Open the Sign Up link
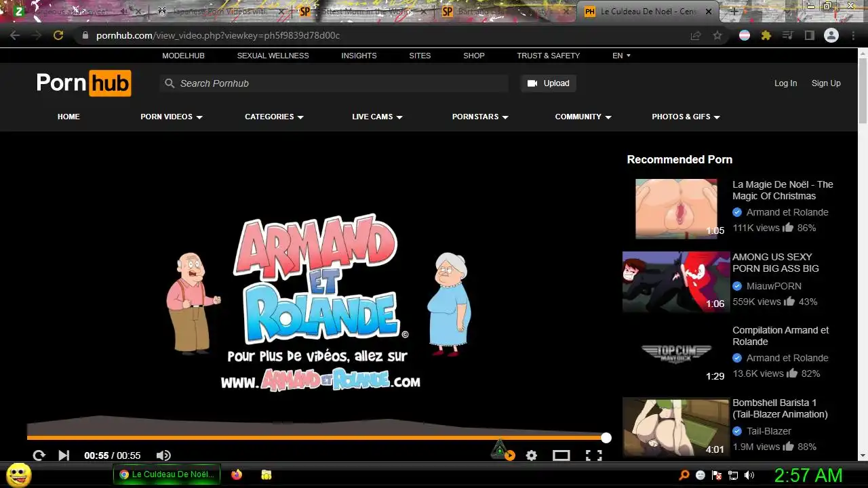Screen dimensions: 868x488 pos(826,83)
